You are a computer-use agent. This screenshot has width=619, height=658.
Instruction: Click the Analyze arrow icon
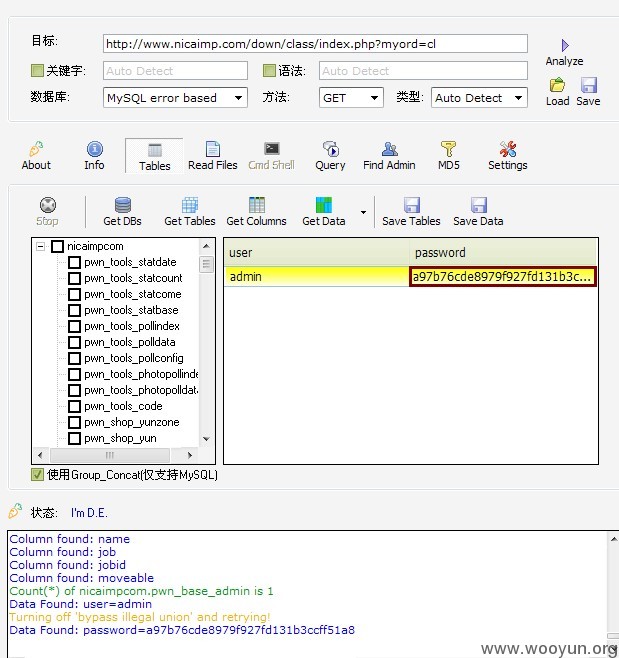[565, 45]
